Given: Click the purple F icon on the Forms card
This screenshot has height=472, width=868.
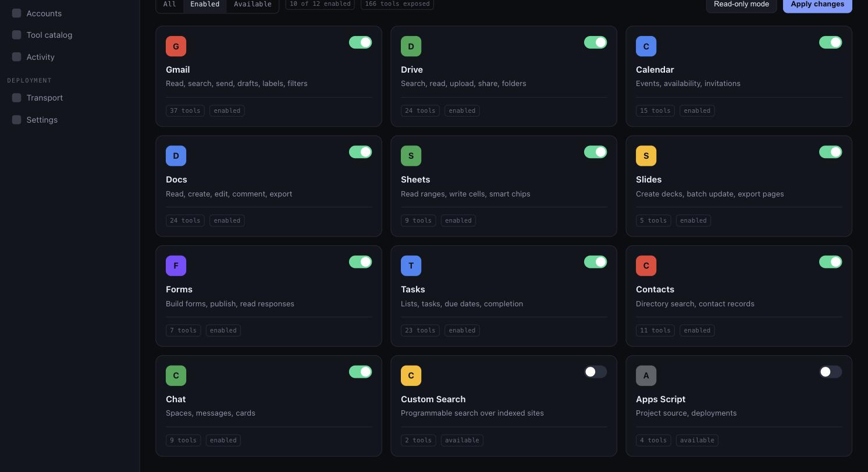Looking at the screenshot, I should tap(176, 266).
